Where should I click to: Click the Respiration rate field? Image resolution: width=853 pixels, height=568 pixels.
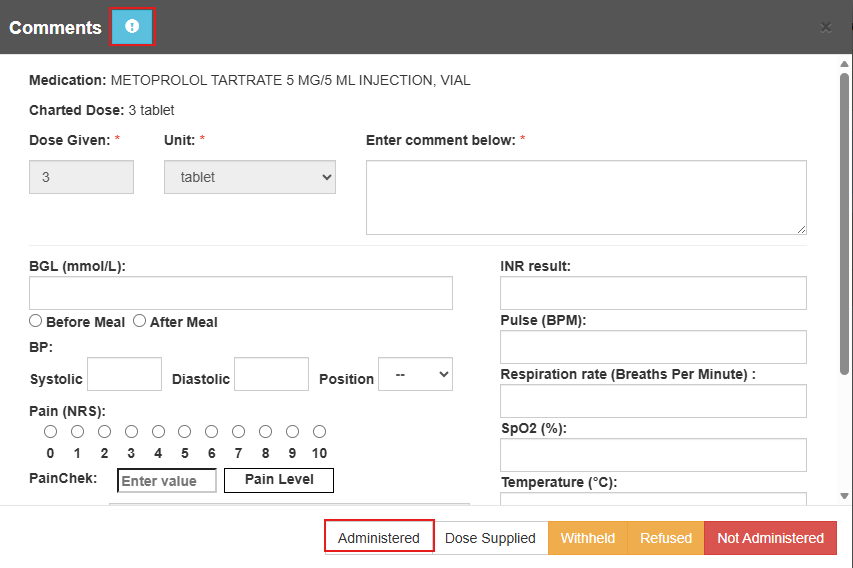653,401
